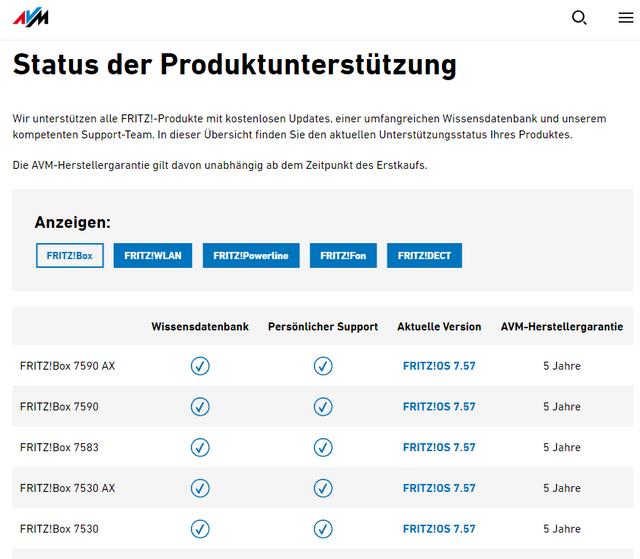Click Persönlicher Support checkmark for FRITZ!Box 7590 row
The image size is (640, 559).
[x=323, y=407]
